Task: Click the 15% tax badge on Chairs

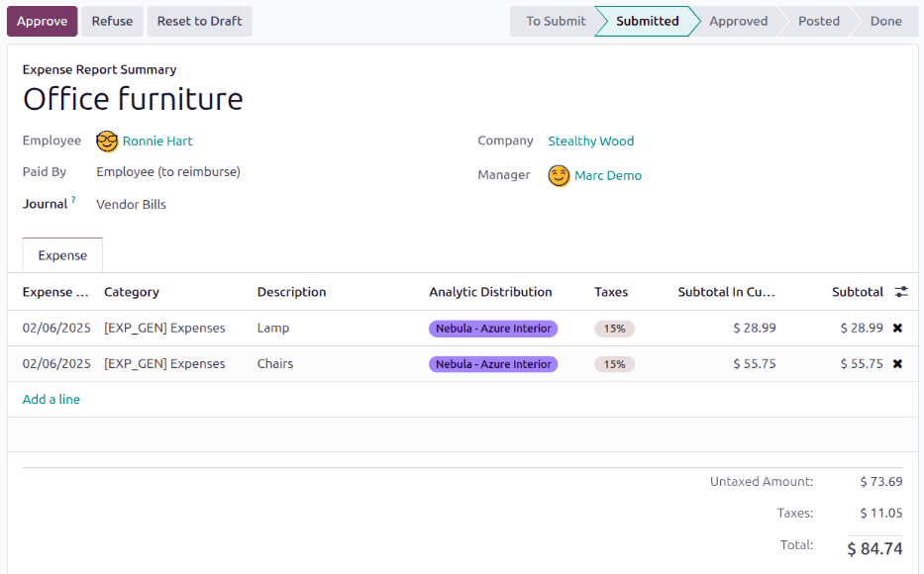Action: (x=614, y=364)
